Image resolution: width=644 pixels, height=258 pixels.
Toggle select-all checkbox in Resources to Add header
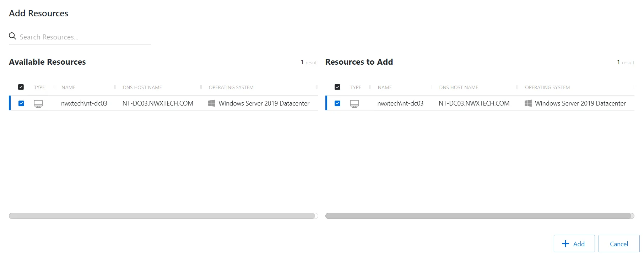click(337, 87)
